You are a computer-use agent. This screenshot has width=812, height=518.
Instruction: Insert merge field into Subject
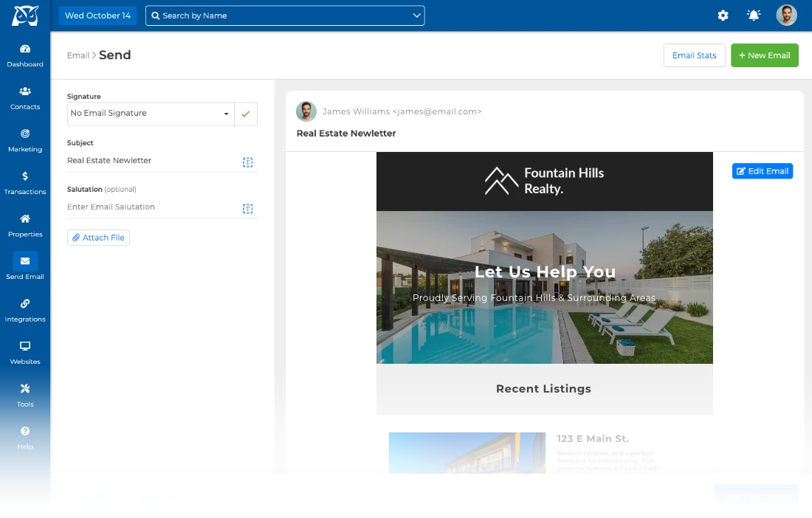(x=247, y=162)
